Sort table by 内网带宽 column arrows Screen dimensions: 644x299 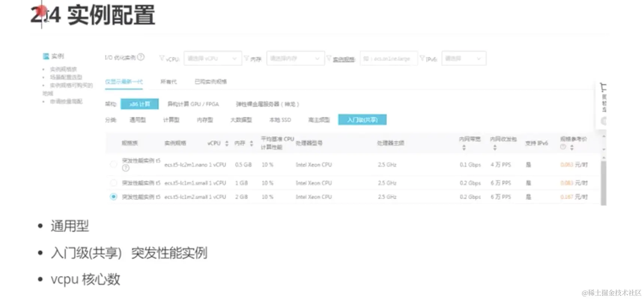point(464,148)
